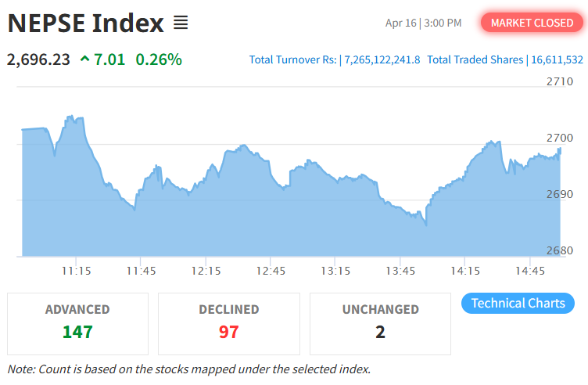This screenshot has height=385, width=588.
Task: Select the Advanced 147 card
Action: [77, 323]
